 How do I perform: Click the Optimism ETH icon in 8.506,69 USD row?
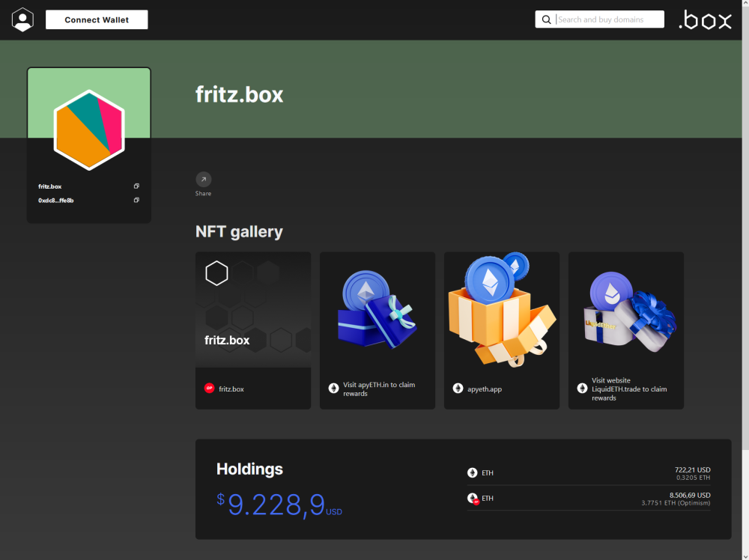pos(473,499)
